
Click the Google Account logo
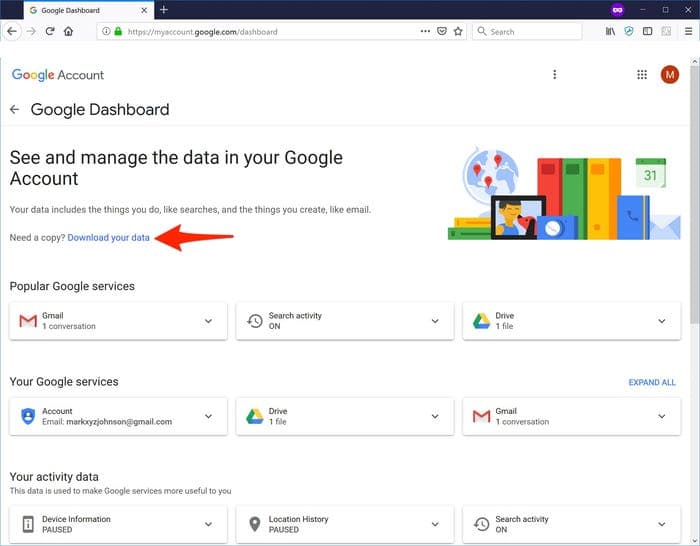click(x=58, y=75)
